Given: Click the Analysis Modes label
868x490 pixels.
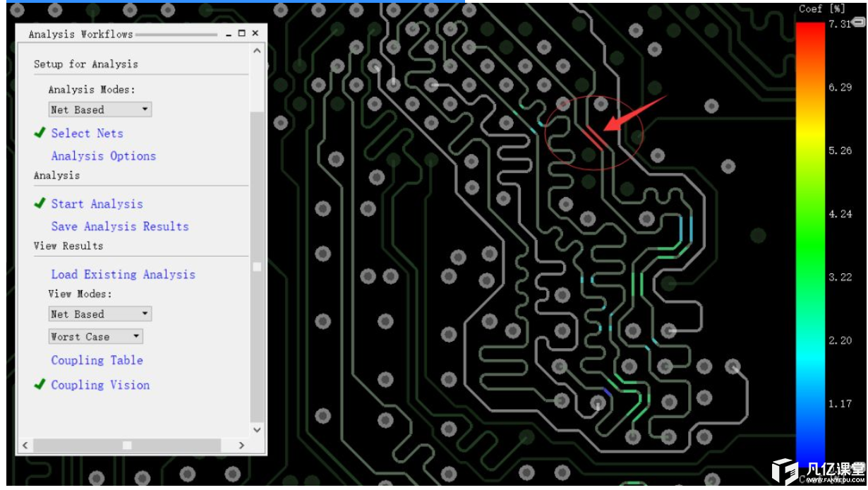Looking at the screenshot, I should [x=91, y=90].
